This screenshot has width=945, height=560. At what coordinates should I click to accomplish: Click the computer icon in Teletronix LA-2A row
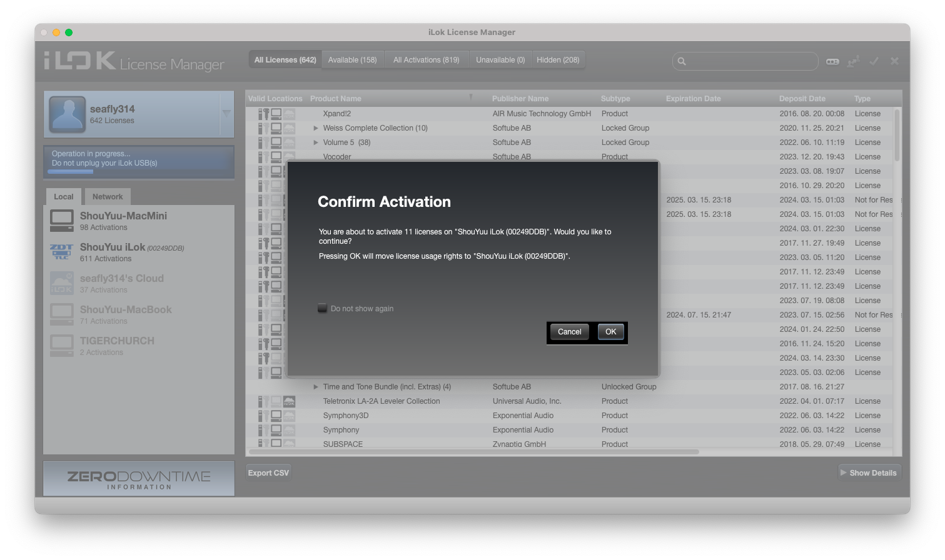276,401
